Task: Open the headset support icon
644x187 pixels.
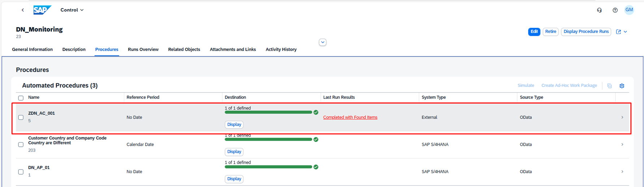Action: pos(599,10)
